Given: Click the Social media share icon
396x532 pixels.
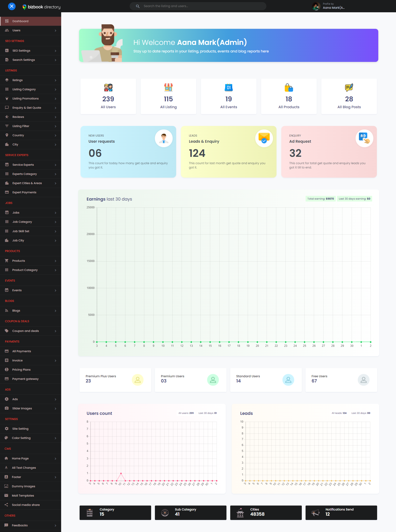Looking at the screenshot, I should click(x=6, y=504).
